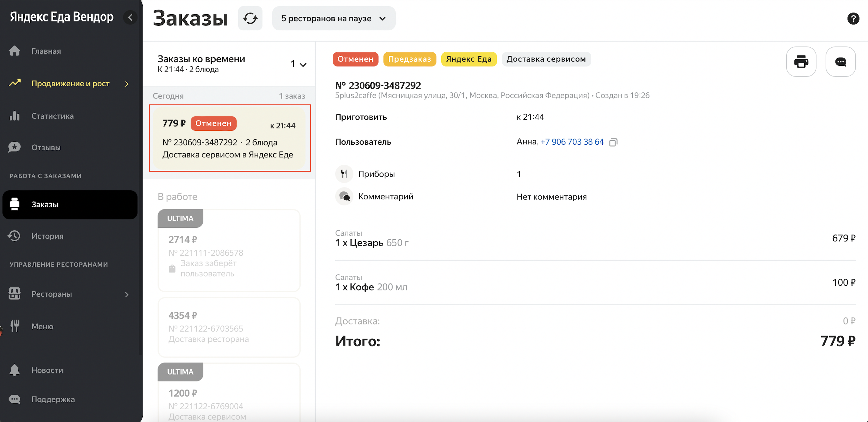The height and width of the screenshot is (422, 868).
Task: Open order 4354 ₽ Доставка ресторана card
Action: click(x=229, y=327)
